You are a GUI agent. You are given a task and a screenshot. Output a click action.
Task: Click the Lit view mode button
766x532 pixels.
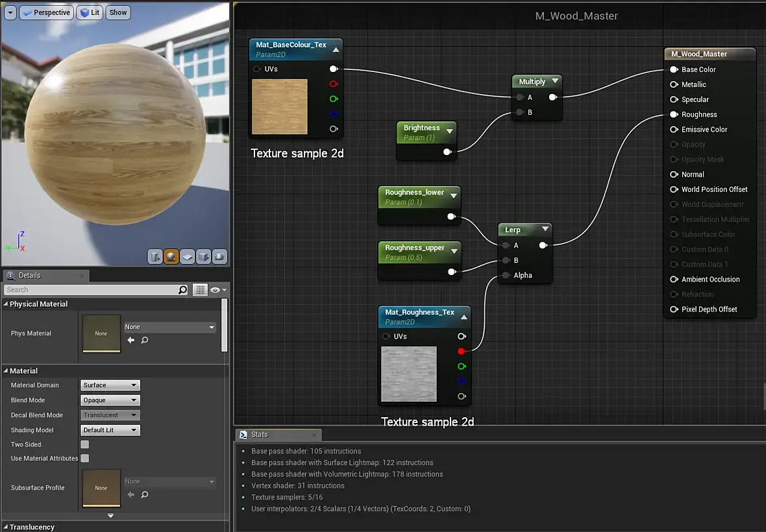[x=90, y=12]
